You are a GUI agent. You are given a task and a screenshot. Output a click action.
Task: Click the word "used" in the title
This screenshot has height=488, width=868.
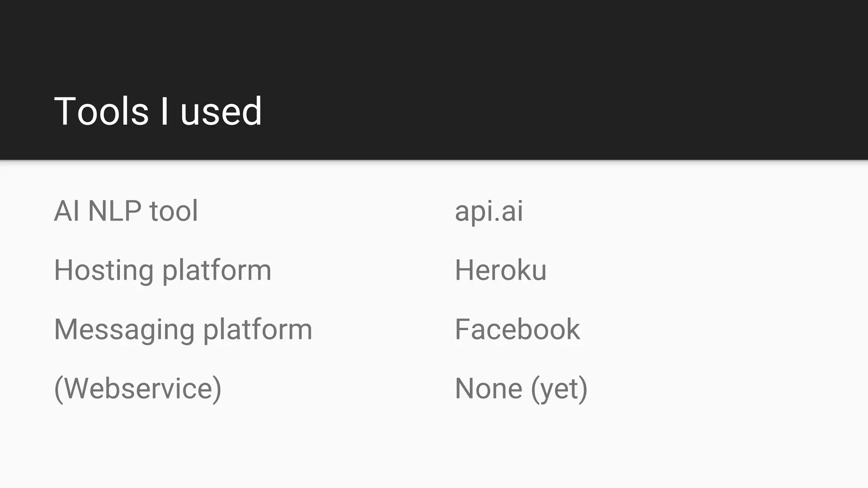tap(221, 111)
